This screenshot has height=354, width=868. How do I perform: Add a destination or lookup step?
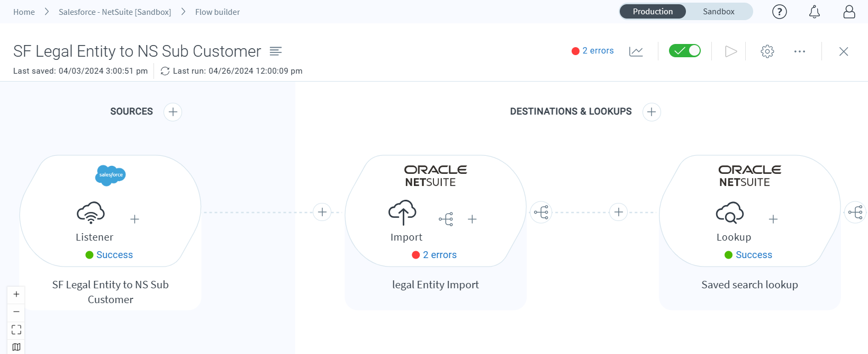click(651, 112)
